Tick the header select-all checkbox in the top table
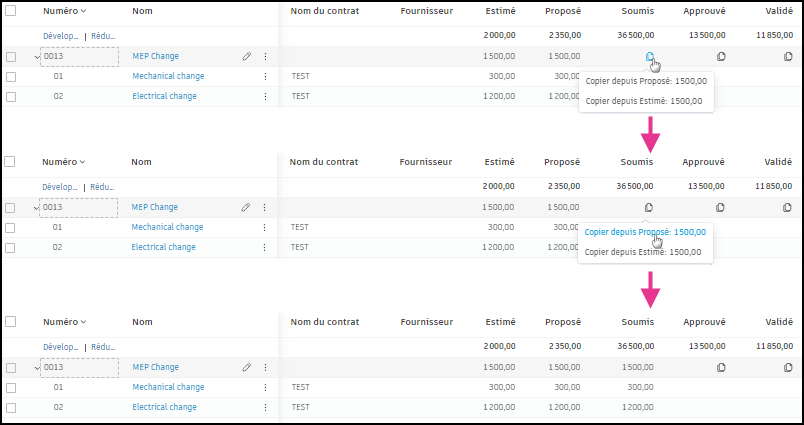The height and width of the screenshot is (425, 804). [11, 11]
